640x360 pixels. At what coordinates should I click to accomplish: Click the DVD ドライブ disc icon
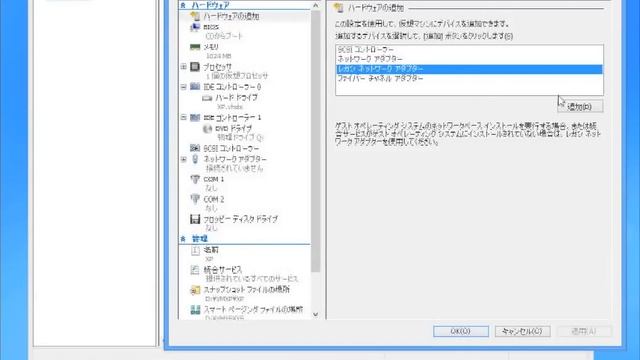(207, 129)
